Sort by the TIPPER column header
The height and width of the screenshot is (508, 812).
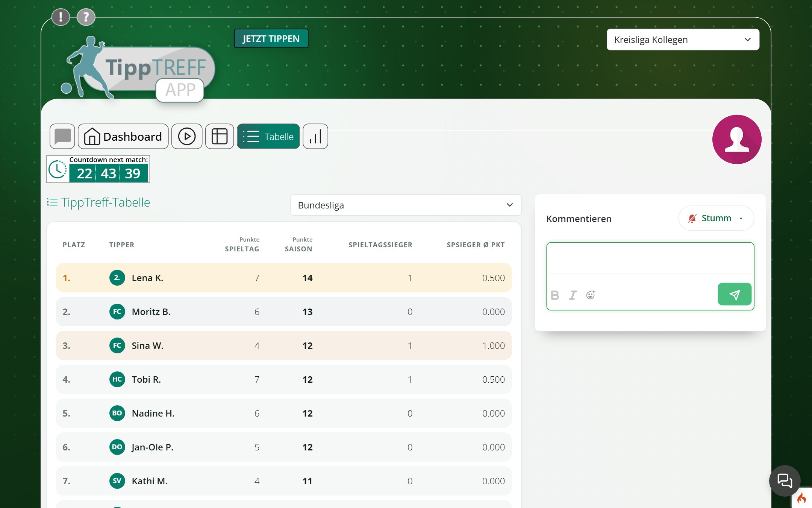pos(122,245)
